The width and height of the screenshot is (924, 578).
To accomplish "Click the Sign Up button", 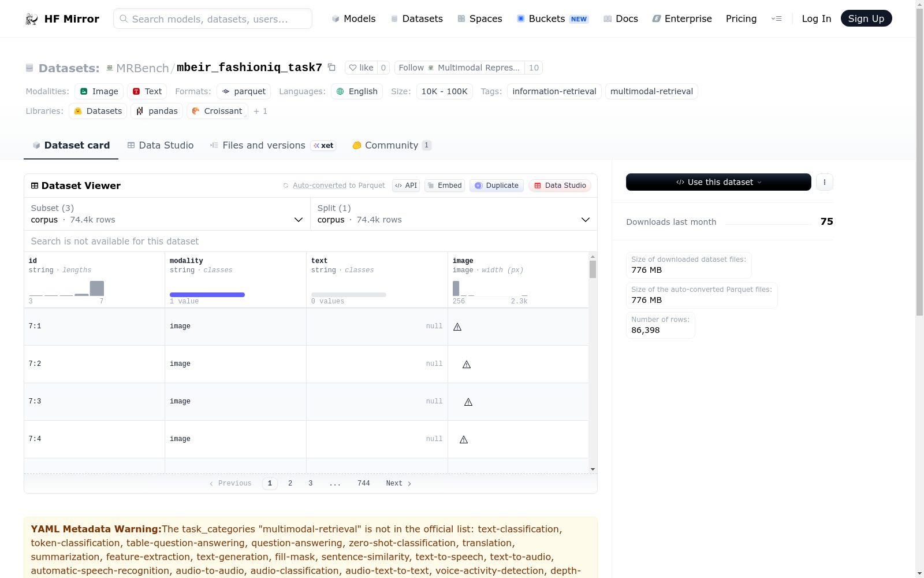I will (x=866, y=18).
